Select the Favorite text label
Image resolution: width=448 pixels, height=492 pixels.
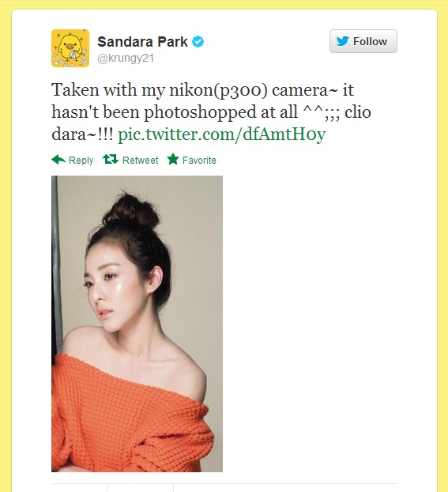[199, 161]
